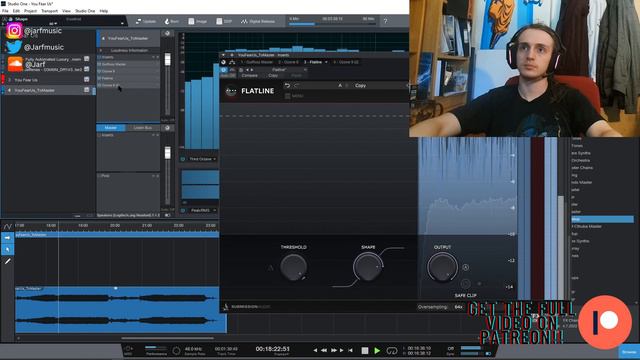
Task: Select the range tool below arrow tool
Action: click(7, 249)
